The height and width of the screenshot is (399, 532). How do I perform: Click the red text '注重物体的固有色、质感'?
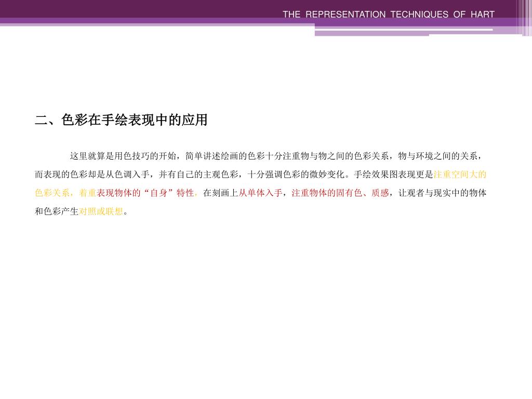pyautogui.click(x=340, y=193)
